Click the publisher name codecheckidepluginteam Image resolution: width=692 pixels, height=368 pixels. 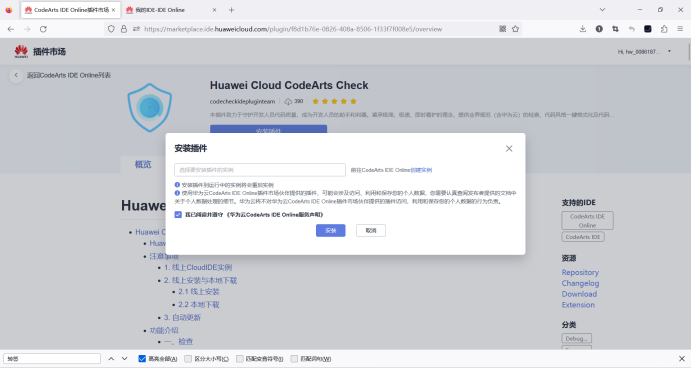[242, 101]
